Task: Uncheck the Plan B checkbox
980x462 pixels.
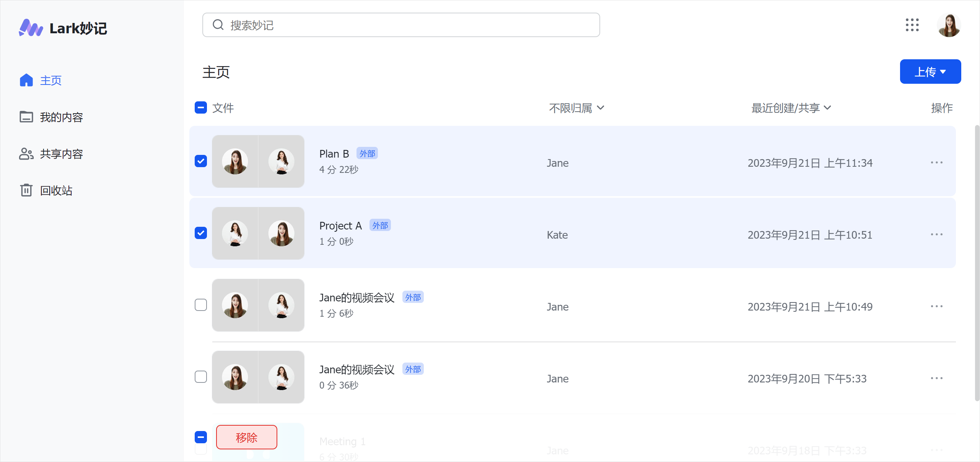Action: (201, 161)
